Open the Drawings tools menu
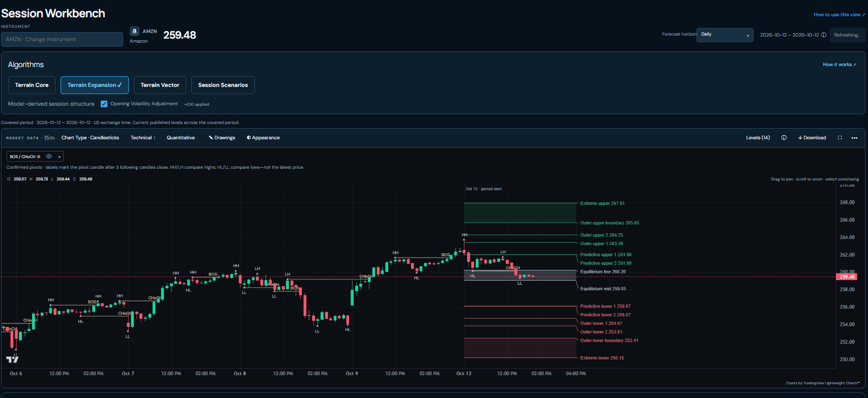The height and width of the screenshot is (398, 868). 222,138
